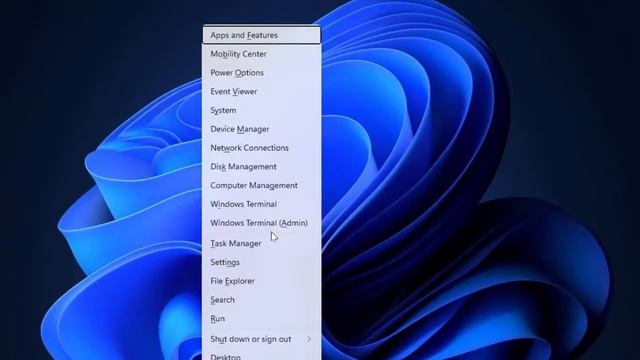This screenshot has height=360, width=640.
Task: Select Mobility Center menu entry
Action: tap(262, 54)
